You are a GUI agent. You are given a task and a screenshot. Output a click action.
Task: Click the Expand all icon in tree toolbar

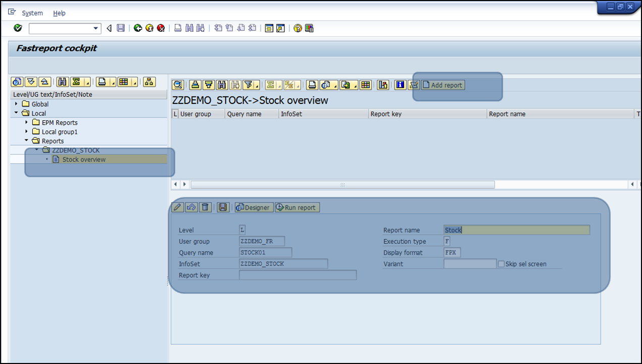(31, 82)
